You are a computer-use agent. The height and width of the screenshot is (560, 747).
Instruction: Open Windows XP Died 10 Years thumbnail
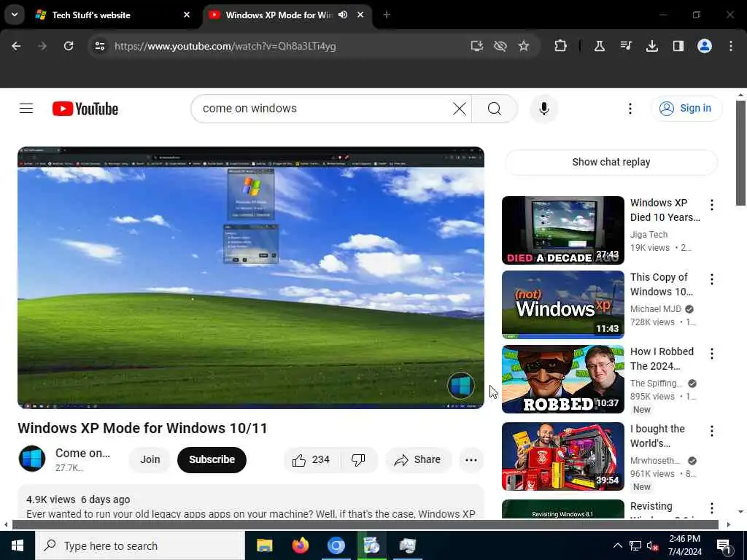[x=562, y=230]
